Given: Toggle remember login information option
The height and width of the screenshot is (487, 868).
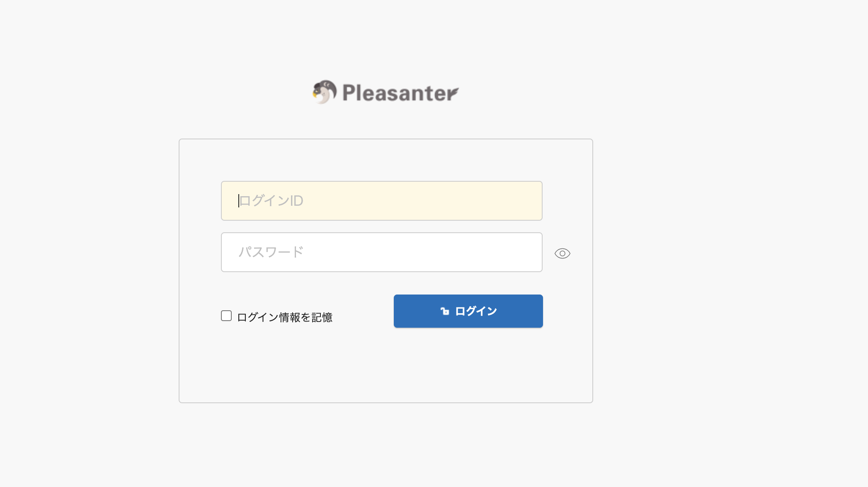Looking at the screenshot, I should pyautogui.click(x=226, y=316).
